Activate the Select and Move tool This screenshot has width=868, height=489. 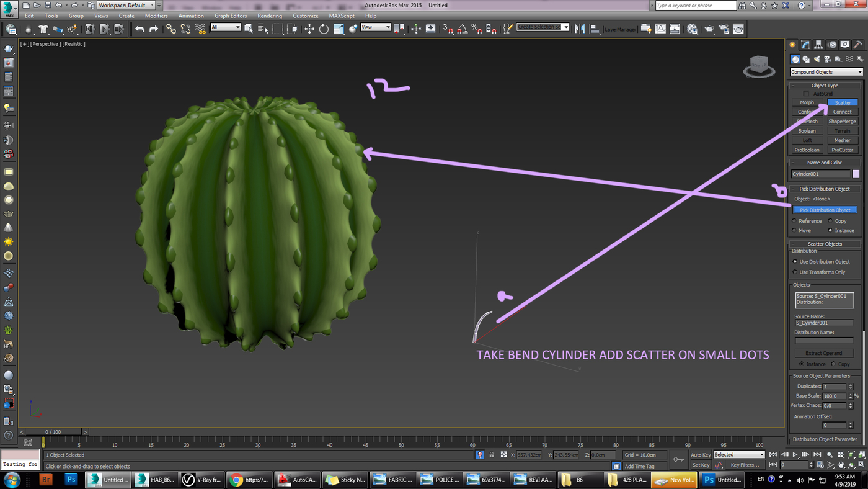pyautogui.click(x=309, y=29)
